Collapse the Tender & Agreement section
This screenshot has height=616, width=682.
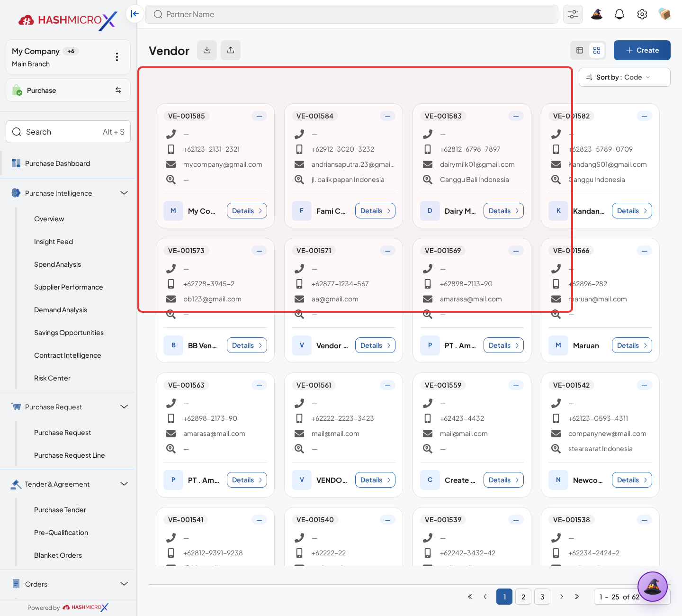(124, 484)
